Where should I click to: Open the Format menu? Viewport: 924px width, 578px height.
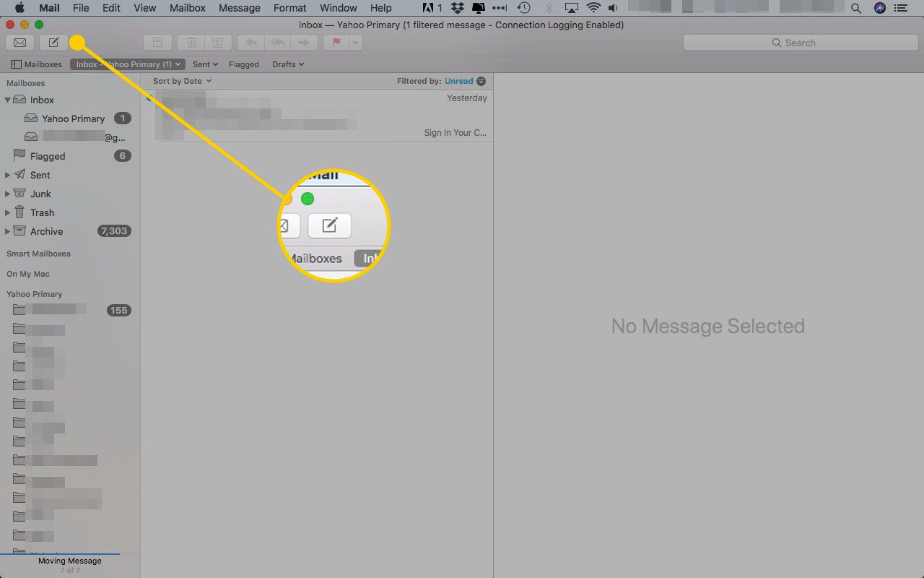(x=289, y=8)
